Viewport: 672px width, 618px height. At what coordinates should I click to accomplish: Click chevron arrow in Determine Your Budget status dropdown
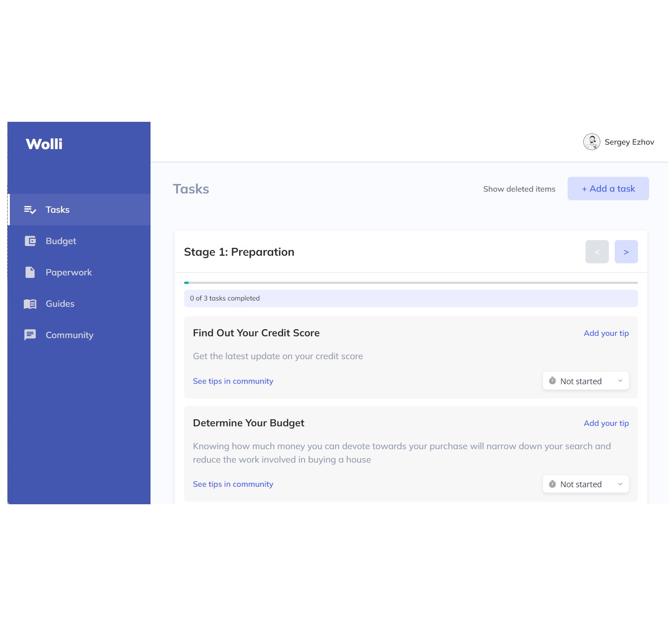click(x=620, y=484)
